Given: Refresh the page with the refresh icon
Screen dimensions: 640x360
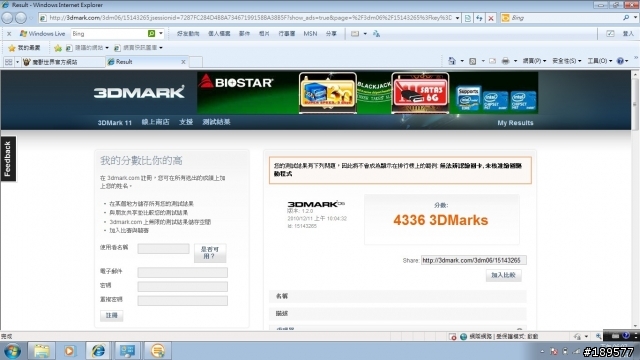Looking at the screenshot, I should [479, 18].
